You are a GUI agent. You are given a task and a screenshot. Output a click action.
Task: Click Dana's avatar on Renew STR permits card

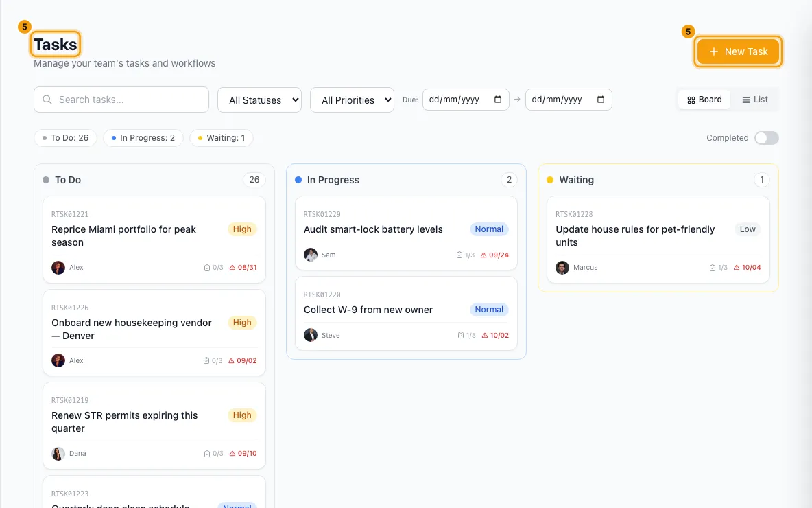pos(58,454)
